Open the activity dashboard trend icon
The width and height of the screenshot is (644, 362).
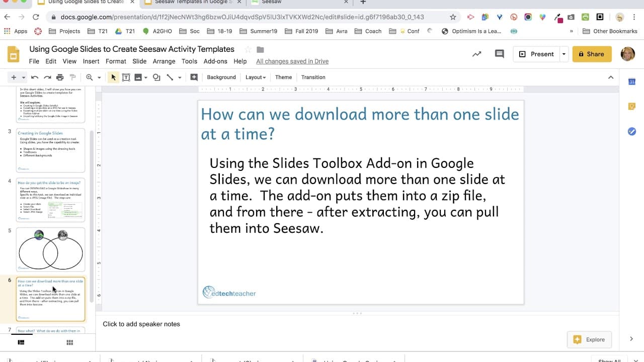click(x=476, y=54)
